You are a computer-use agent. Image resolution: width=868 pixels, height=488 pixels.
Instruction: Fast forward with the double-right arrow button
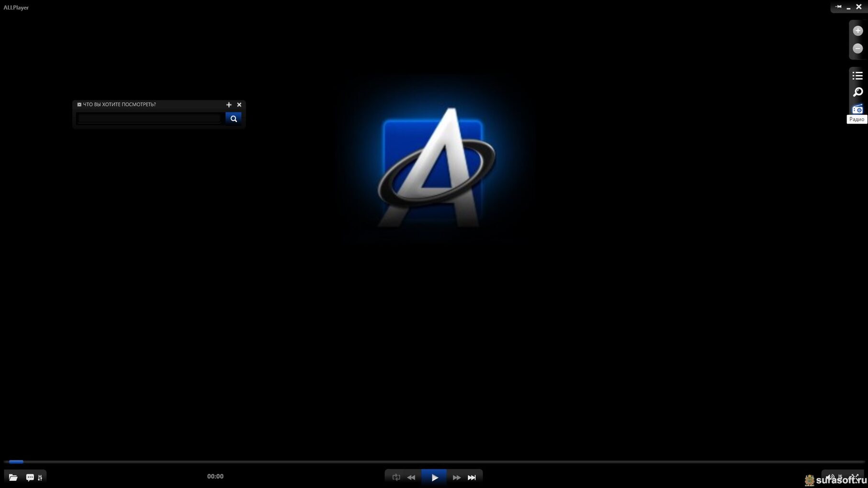point(457,477)
